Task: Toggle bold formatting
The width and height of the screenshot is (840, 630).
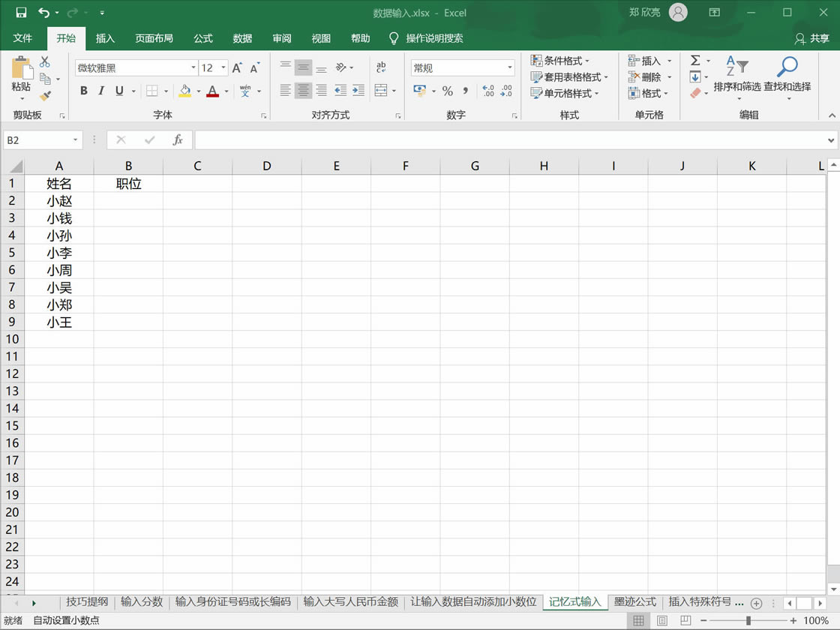Action: coord(83,91)
